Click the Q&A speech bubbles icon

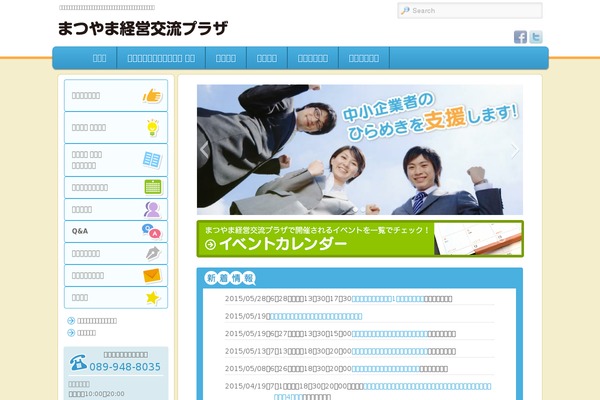152,231
